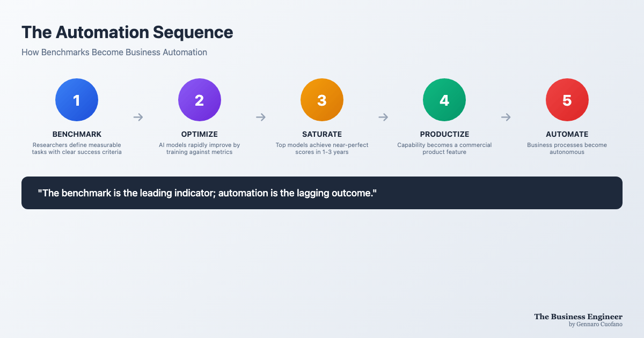
Task: Click the dark quote banner text
Action: click(x=207, y=193)
